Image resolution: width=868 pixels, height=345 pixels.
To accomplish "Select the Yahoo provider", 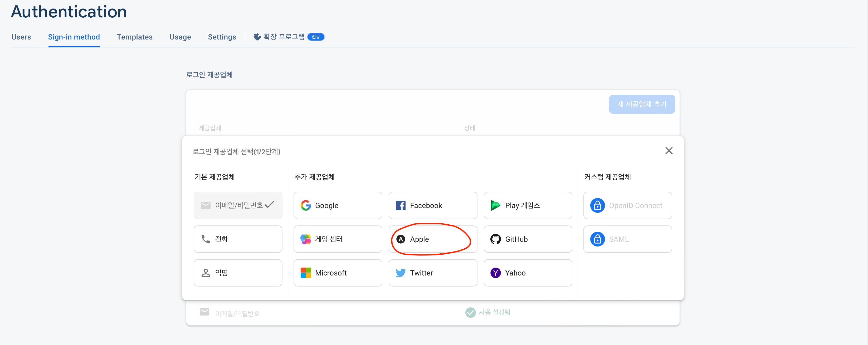I will tap(528, 273).
